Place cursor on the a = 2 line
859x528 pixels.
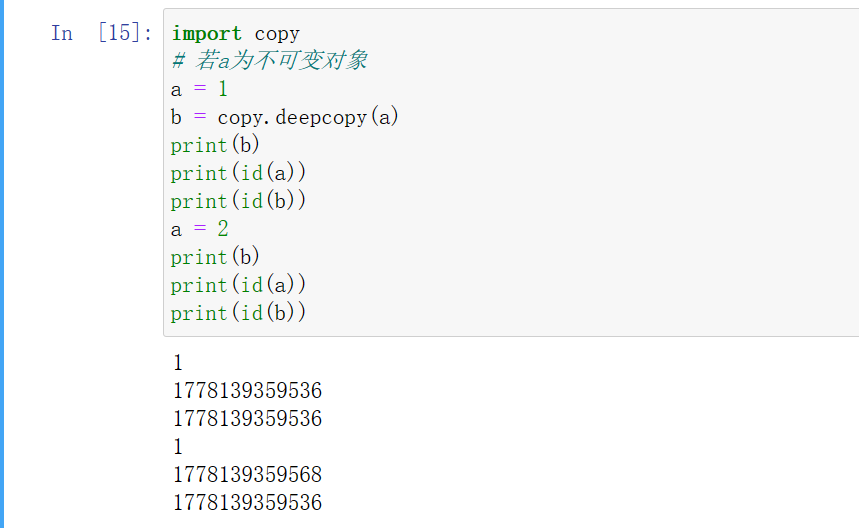(x=199, y=229)
